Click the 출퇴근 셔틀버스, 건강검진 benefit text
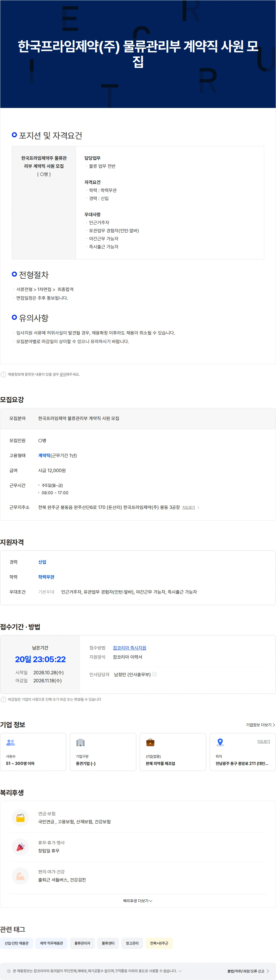 pos(62,880)
